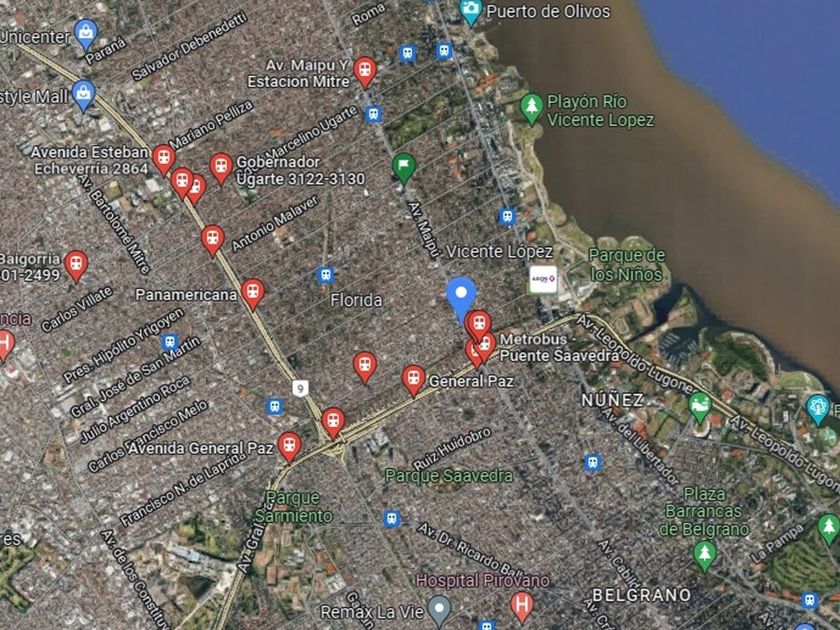The height and width of the screenshot is (630, 840).
Task: Select the Unicenter shopping bag pin
Action: 86,35
